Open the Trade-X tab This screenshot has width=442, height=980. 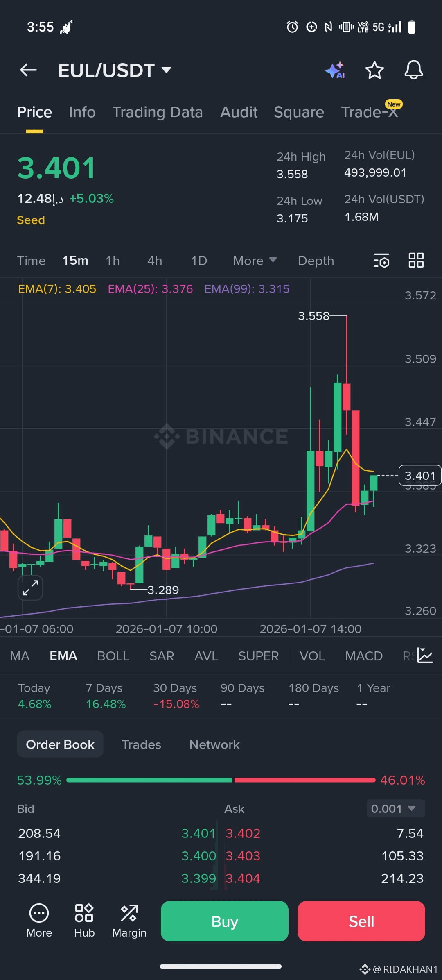(x=370, y=111)
